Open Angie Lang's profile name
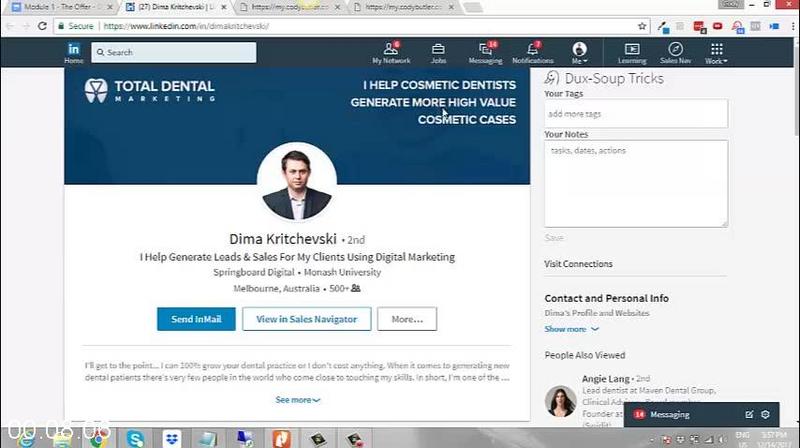Screen dimensions: 800x448 pos(606,379)
